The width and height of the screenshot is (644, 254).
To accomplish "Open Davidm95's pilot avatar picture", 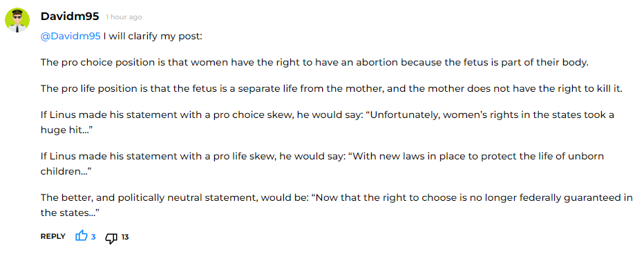I will pyautogui.click(x=17, y=20).
